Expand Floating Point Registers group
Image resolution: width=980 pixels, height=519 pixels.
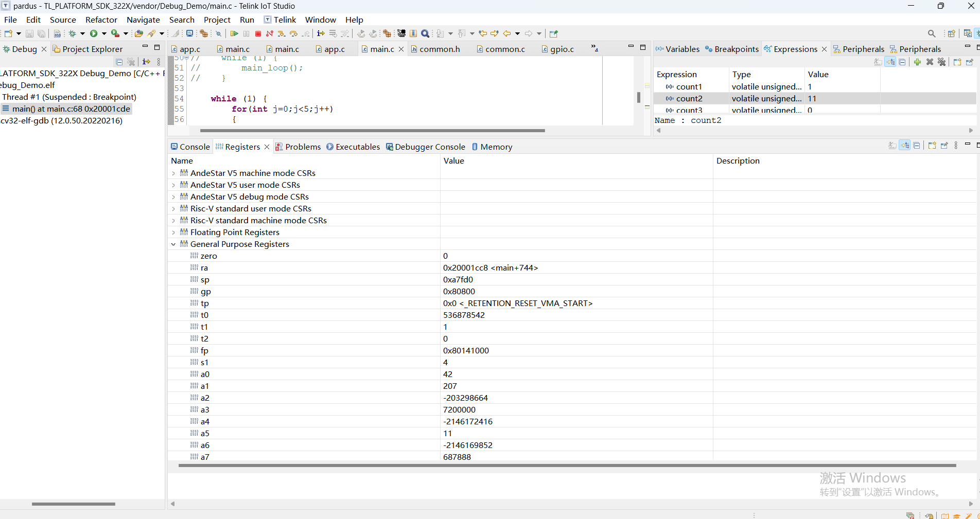[173, 232]
